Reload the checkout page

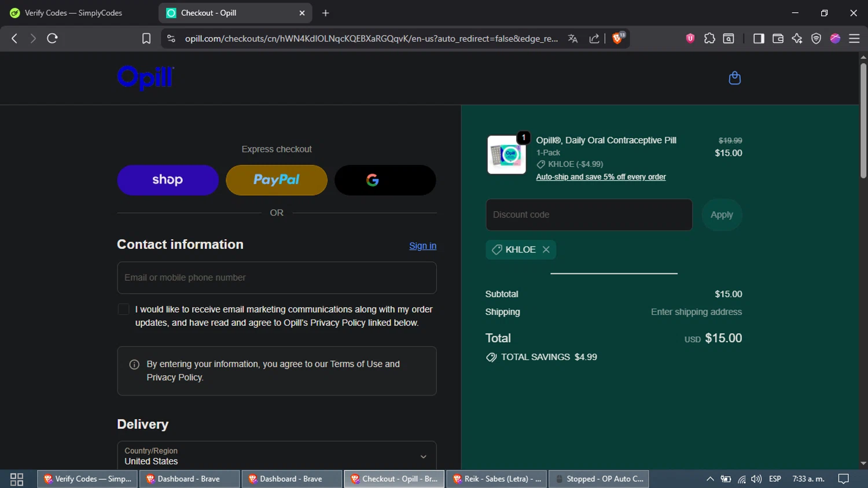pos(52,38)
